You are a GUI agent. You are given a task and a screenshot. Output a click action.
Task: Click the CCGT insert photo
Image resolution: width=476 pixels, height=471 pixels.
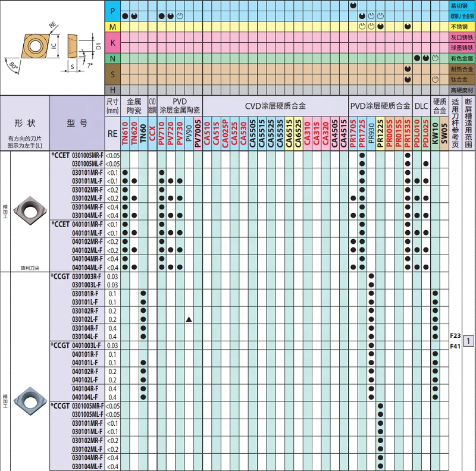click(x=30, y=401)
